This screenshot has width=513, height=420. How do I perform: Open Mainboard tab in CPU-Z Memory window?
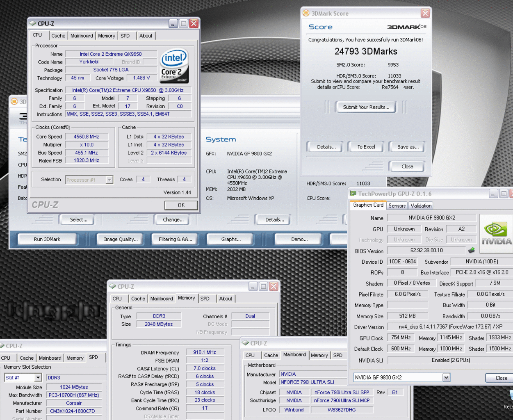pos(162,299)
